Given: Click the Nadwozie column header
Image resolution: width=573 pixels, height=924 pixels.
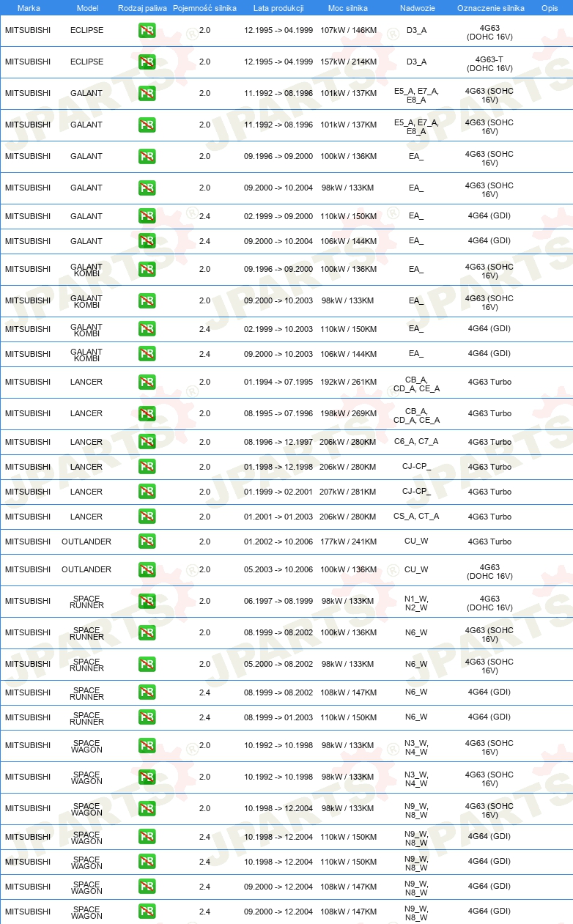Looking at the screenshot, I should 416,8.
